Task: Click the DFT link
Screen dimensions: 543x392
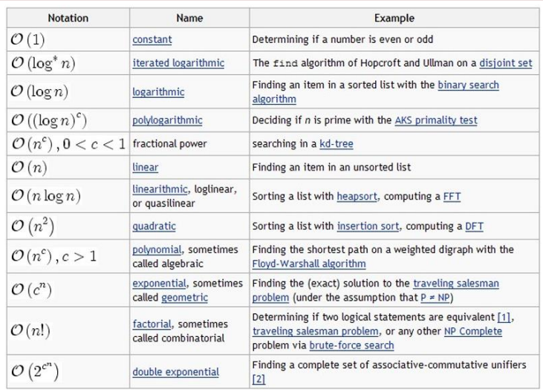Action: pos(474,226)
